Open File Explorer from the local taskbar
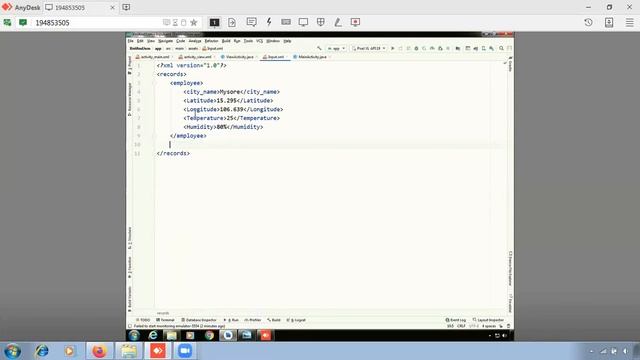Viewport: 640px width, 360px height. [129, 351]
